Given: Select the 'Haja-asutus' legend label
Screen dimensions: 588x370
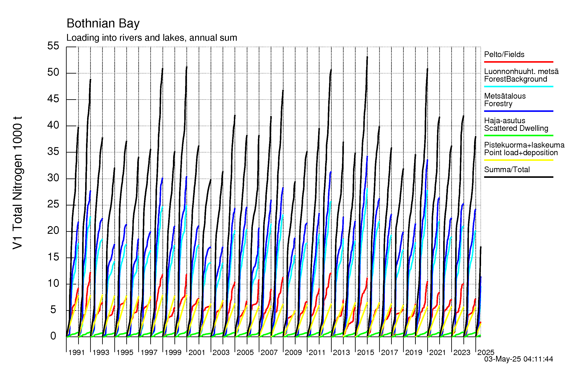Looking at the screenshot, I should [505, 121].
